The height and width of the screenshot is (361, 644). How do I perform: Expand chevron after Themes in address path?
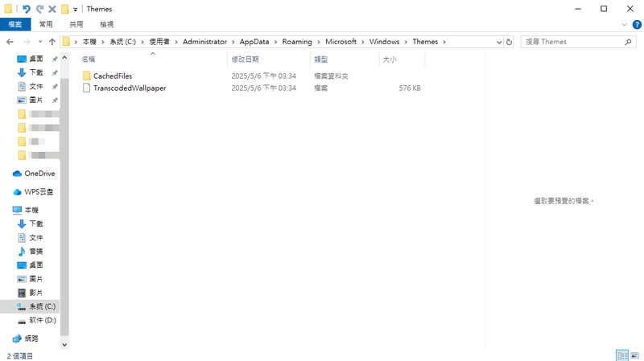coord(444,42)
